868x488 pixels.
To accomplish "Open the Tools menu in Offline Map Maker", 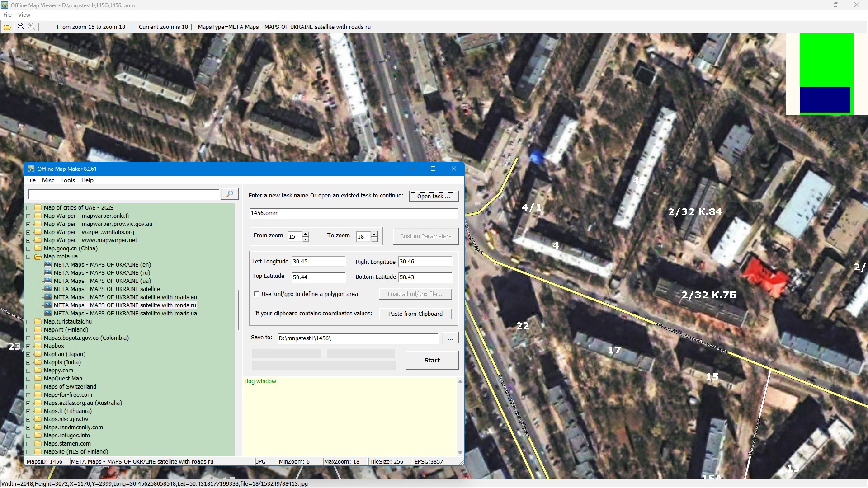I will (68, 180).
